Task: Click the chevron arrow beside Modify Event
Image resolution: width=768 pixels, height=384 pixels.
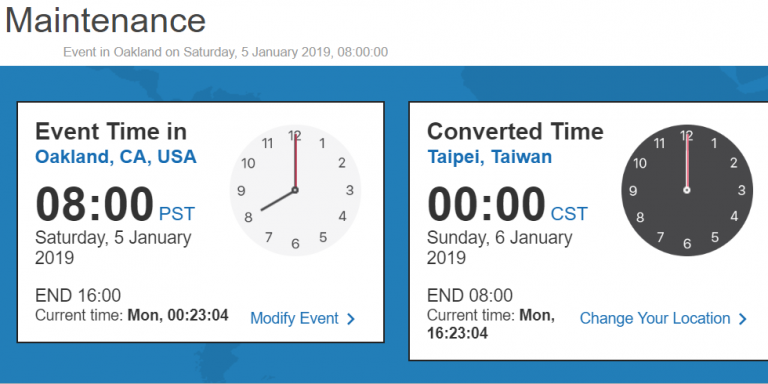Action: coord(351,319)
